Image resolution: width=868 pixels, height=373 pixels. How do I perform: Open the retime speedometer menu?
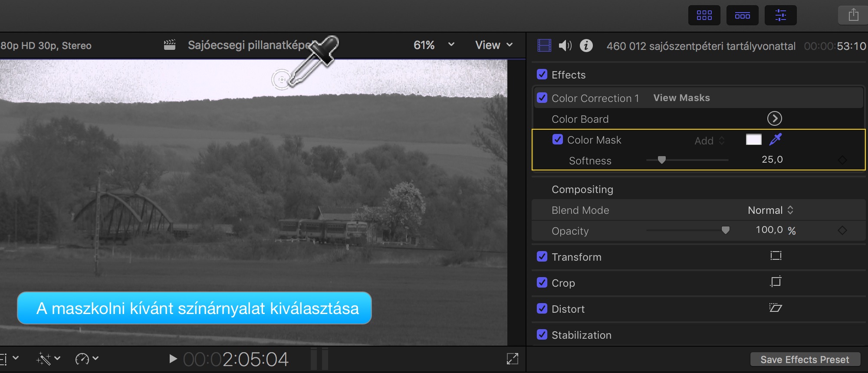click(x=87, y=359)
